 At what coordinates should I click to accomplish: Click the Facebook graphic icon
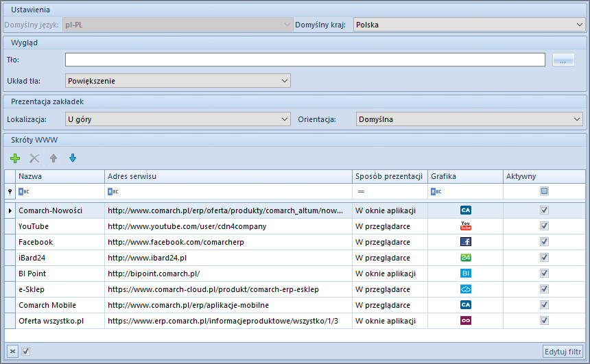pyautogui.click(x=465, y=242)
